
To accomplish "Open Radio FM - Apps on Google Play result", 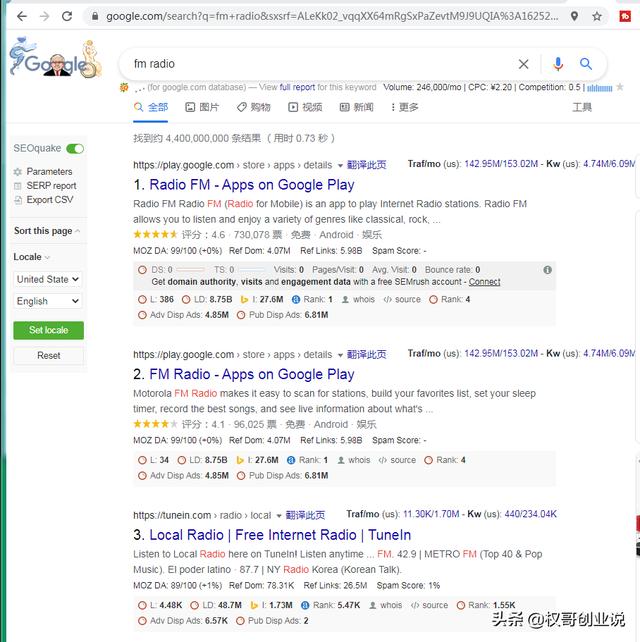I will pos(252,185).
